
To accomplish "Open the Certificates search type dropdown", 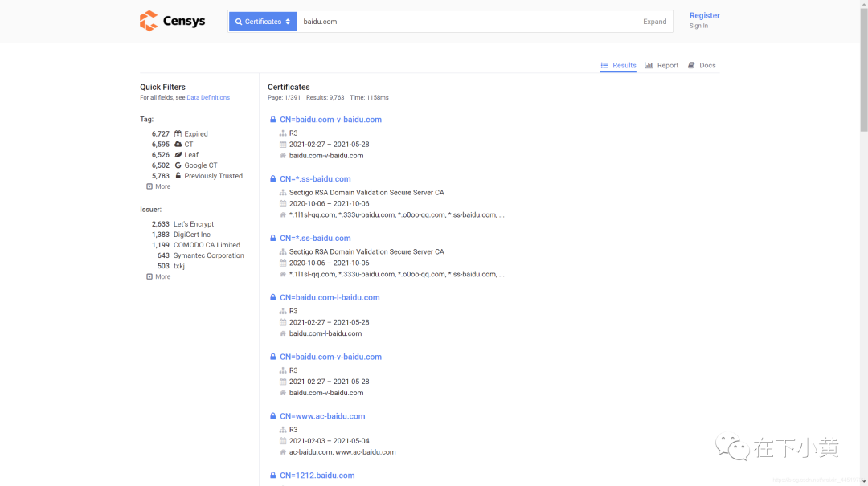I will (263, 22).
